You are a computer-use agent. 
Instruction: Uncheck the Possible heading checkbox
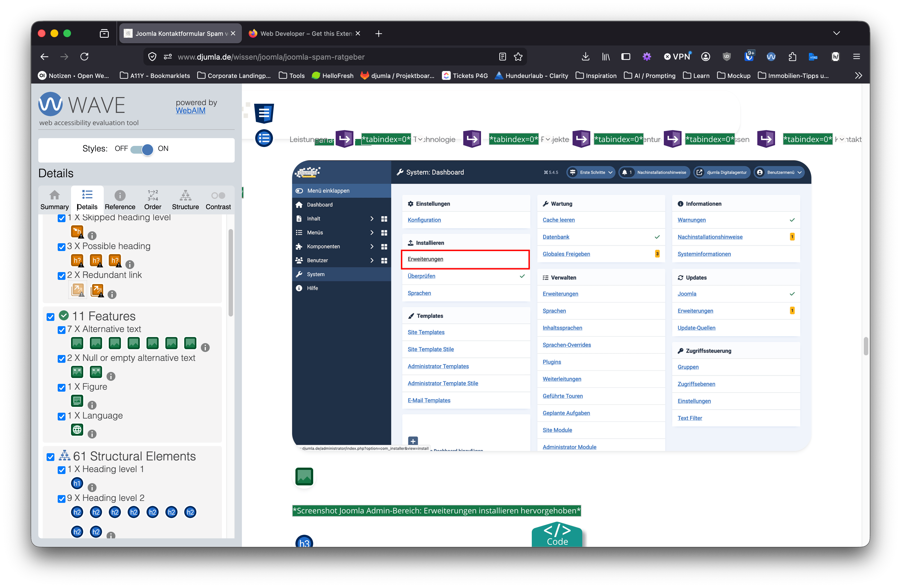(x=61, y=247)
